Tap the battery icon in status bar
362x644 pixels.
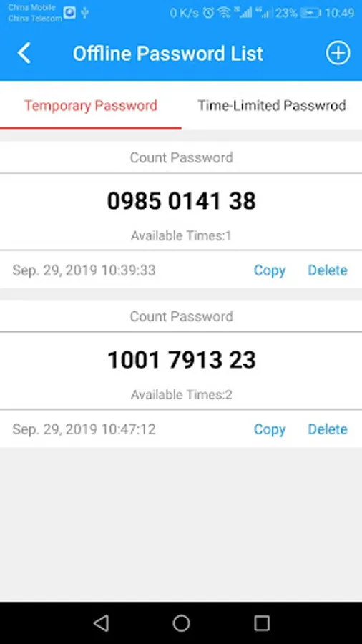310,13
